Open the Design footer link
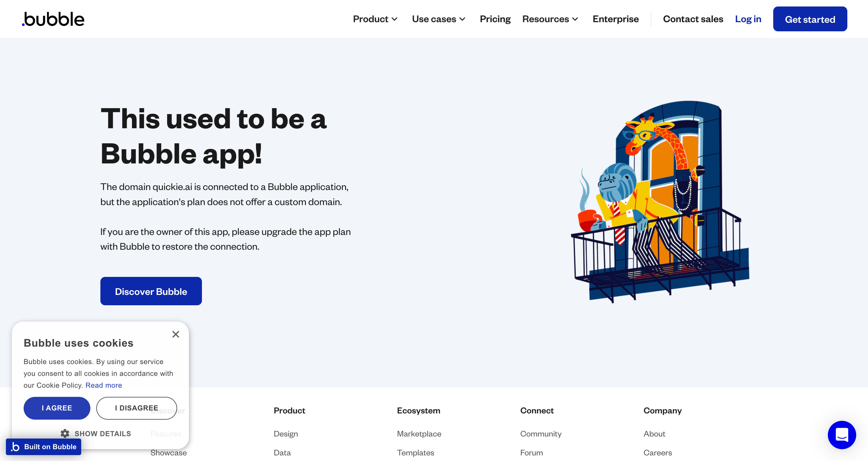 [x=286, y=434]
